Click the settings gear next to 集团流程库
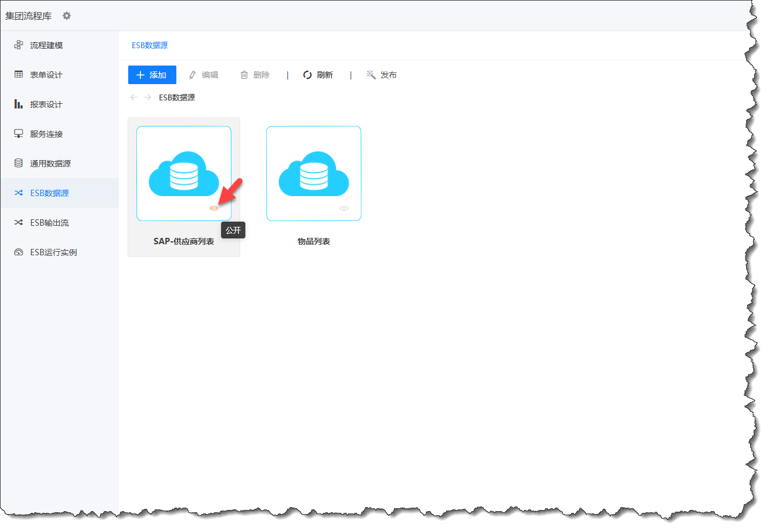Image resolution: width=771 pixels, height=532 pixels. 67,16
